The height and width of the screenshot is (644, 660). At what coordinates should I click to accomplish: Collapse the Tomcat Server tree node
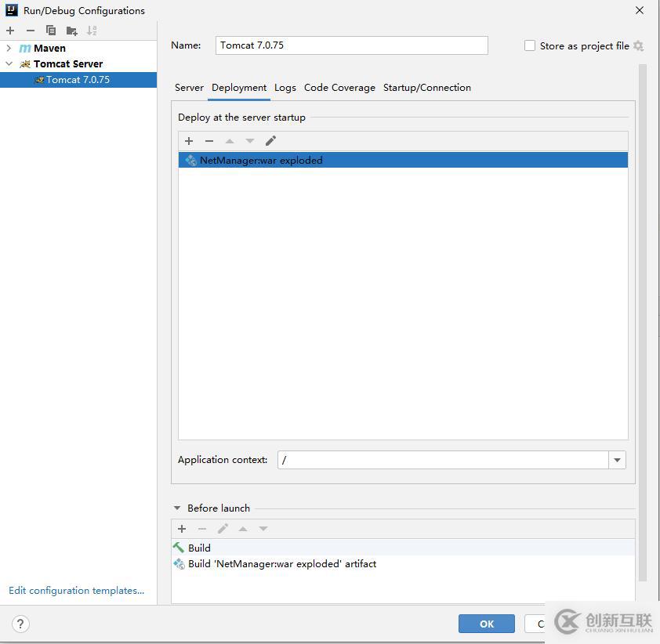[9, 64]
